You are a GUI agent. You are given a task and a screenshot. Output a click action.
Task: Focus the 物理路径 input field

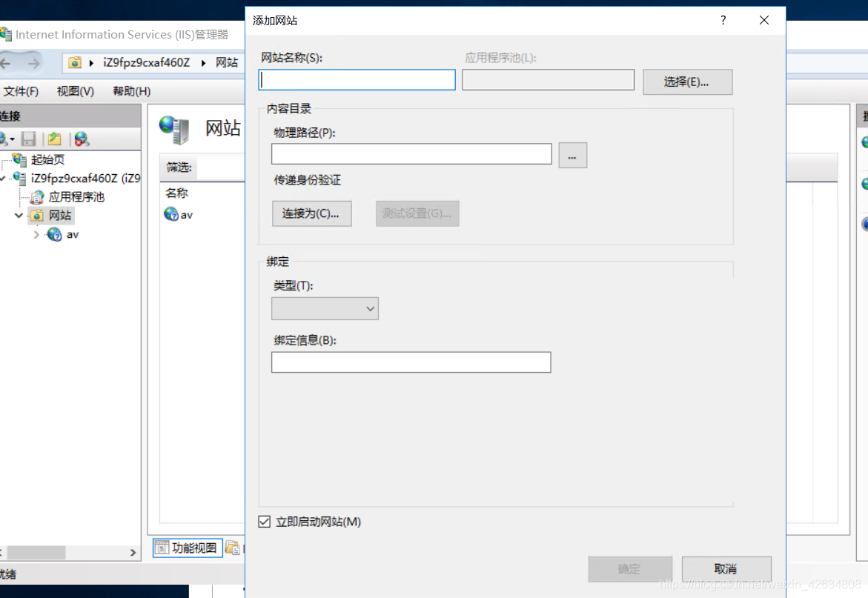(411, 154)
